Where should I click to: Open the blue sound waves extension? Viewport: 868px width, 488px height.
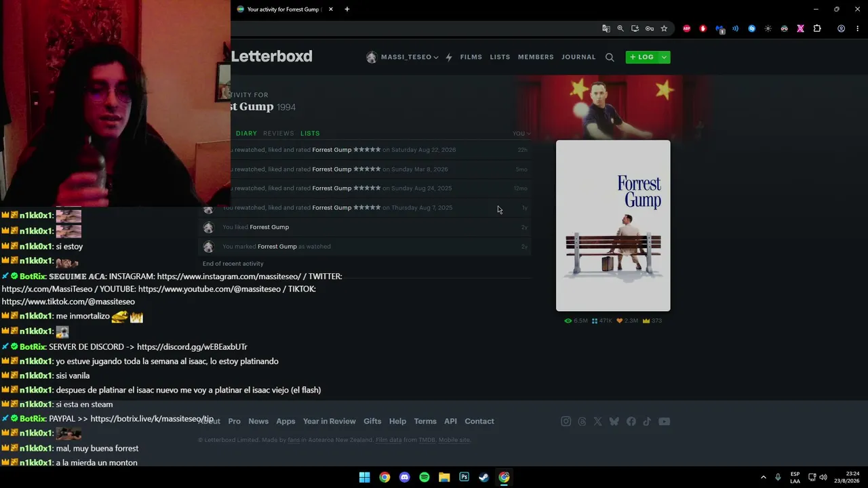pyautogui.click(x=736, y=28)
